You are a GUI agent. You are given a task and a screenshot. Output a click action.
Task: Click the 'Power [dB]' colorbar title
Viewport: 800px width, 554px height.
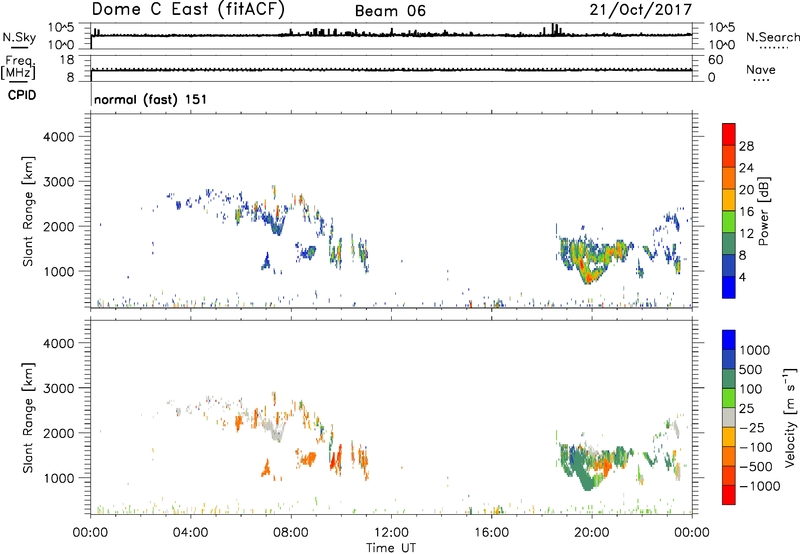pyautogui.click(x=763, y=211)
